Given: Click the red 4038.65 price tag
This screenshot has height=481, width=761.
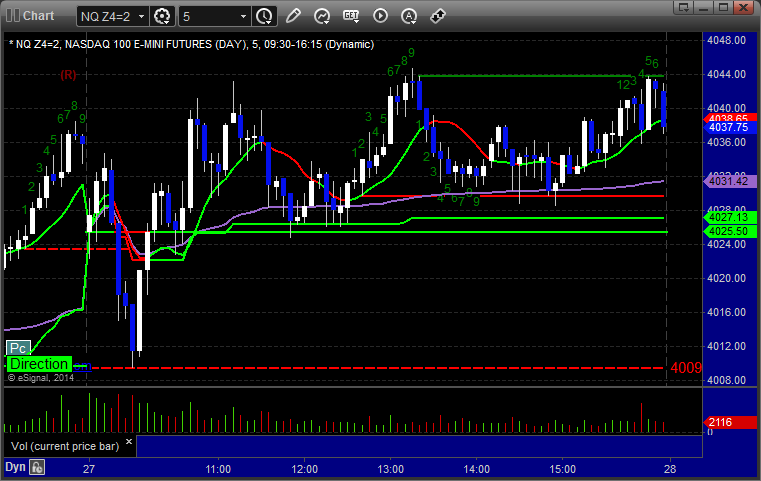Looking at the screenshot, I should click(x=729, y=118).
